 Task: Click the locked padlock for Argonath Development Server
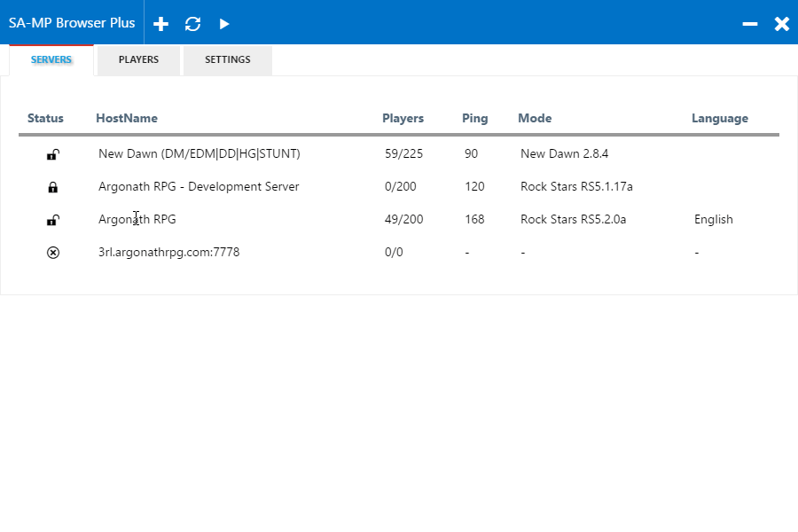tap(53, 187)
